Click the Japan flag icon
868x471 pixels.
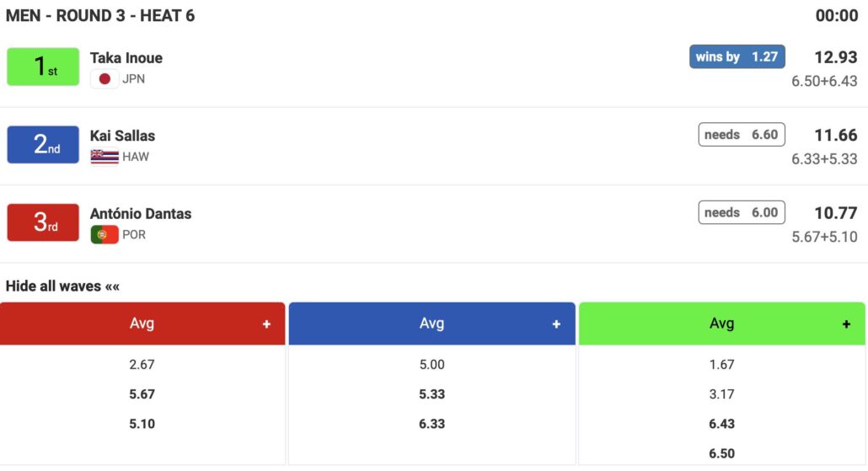pos(104,79)
